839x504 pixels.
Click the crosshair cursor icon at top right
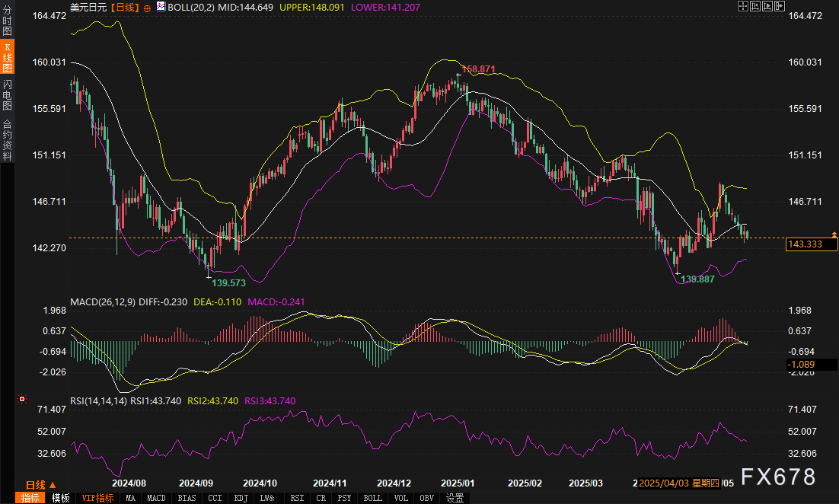point(743,6)
